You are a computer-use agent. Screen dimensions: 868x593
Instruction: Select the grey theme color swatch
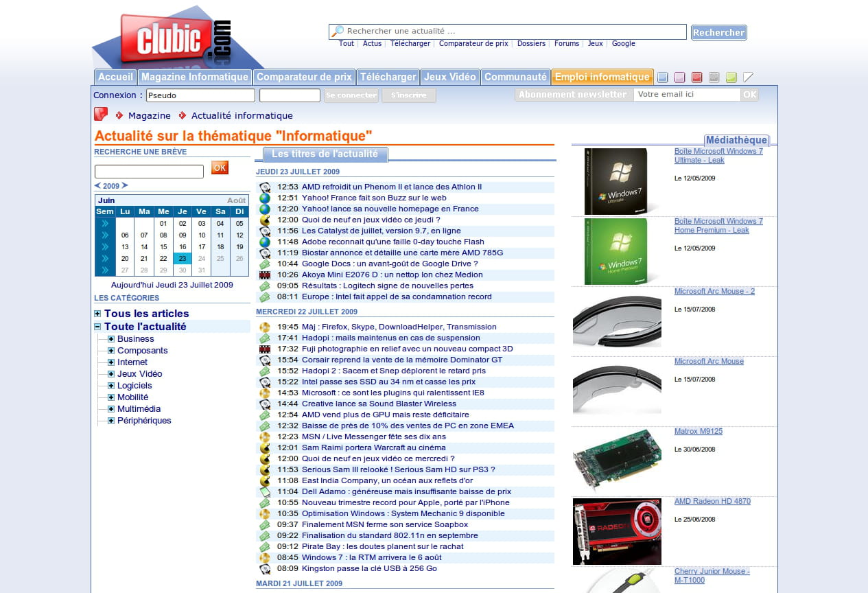714,77
